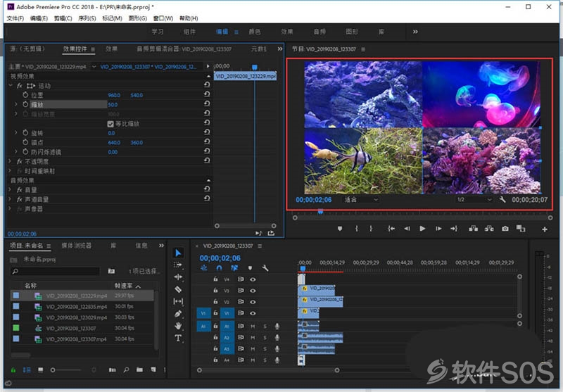This screenshot has height=392, width=563.
Task: Select the Ripple Edit tool
Action: pos(178,277)
